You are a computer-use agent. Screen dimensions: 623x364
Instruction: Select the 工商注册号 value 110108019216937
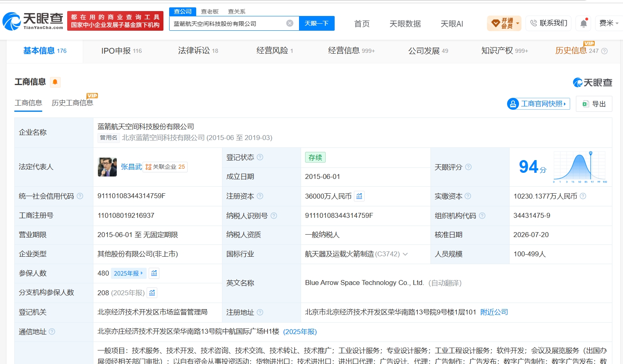pos(126,216)
